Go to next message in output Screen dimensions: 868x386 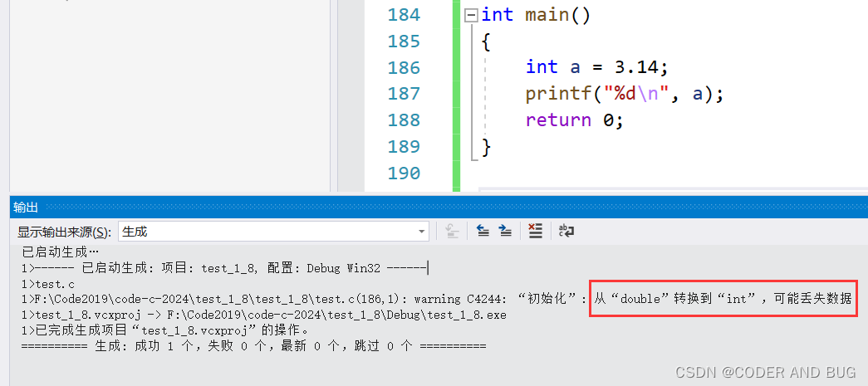(x=505, y=231)
